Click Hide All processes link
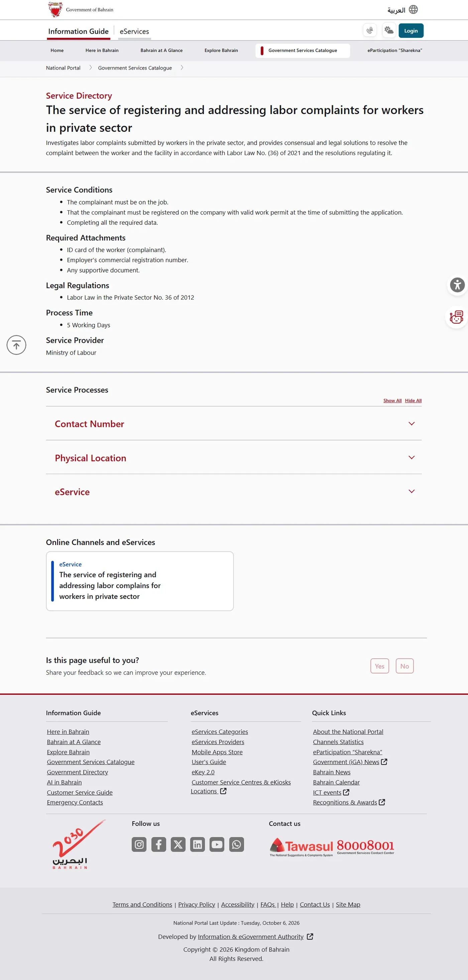 click(413, 400)
